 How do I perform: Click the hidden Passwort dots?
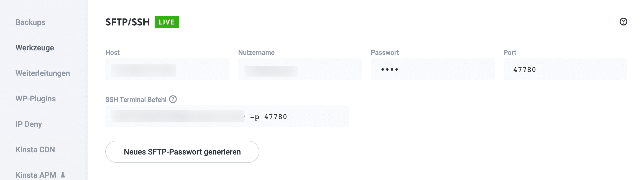click(x=432, y=69)
